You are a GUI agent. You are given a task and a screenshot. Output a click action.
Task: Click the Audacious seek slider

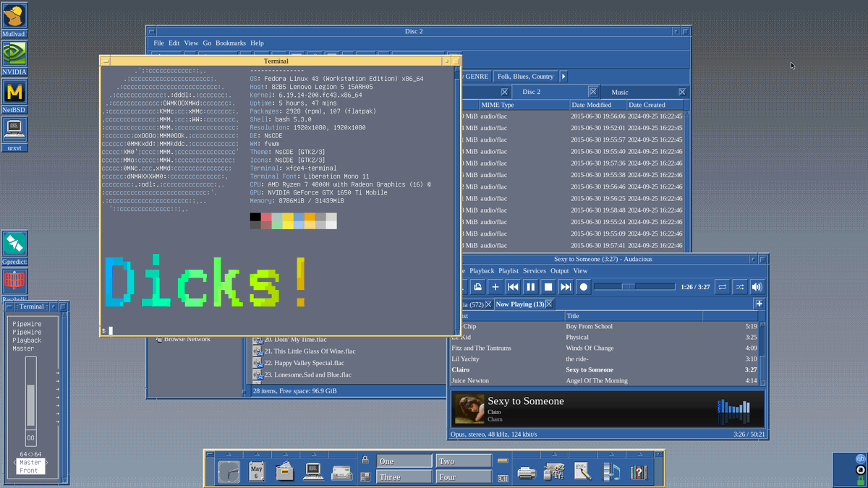pos(634,287)
